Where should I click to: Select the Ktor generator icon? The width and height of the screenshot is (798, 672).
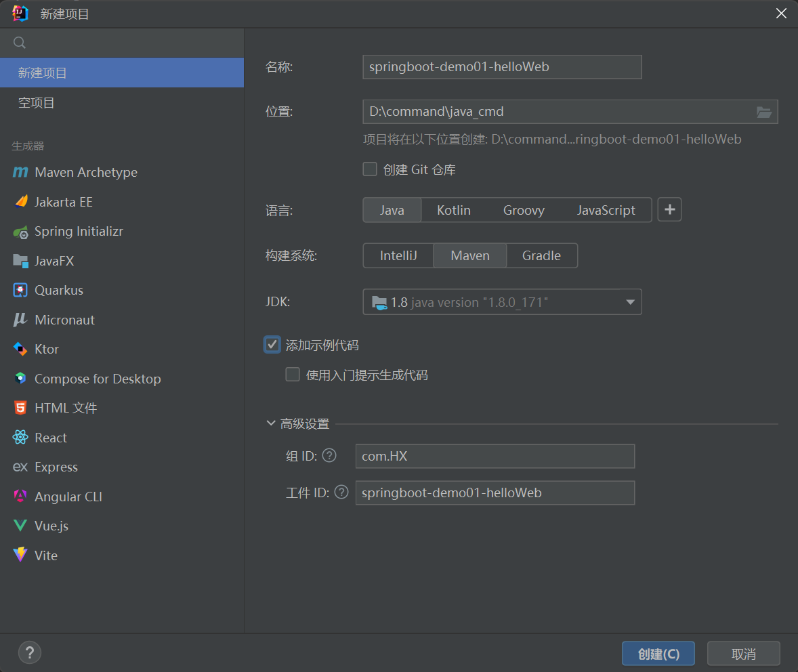(20, 349)
